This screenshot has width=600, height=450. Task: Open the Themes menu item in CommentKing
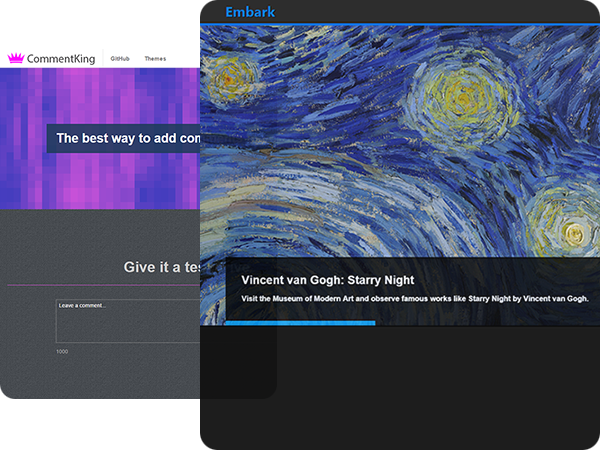[155, 59]
